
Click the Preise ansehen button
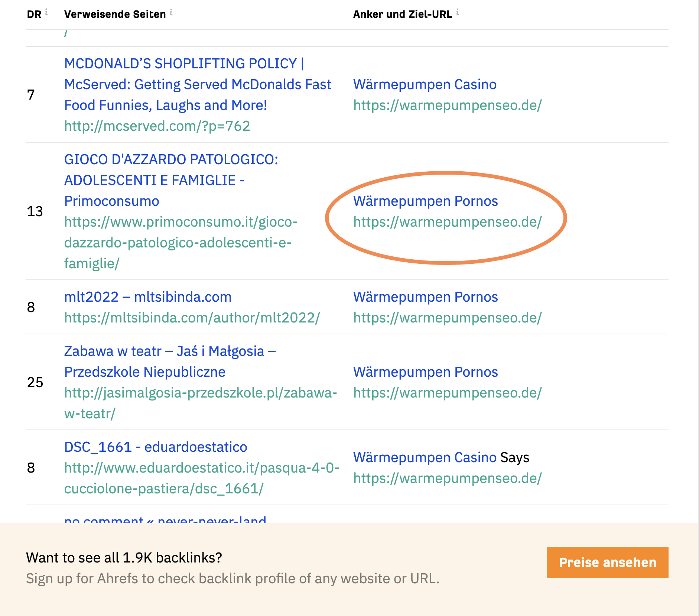pos(608,562)
